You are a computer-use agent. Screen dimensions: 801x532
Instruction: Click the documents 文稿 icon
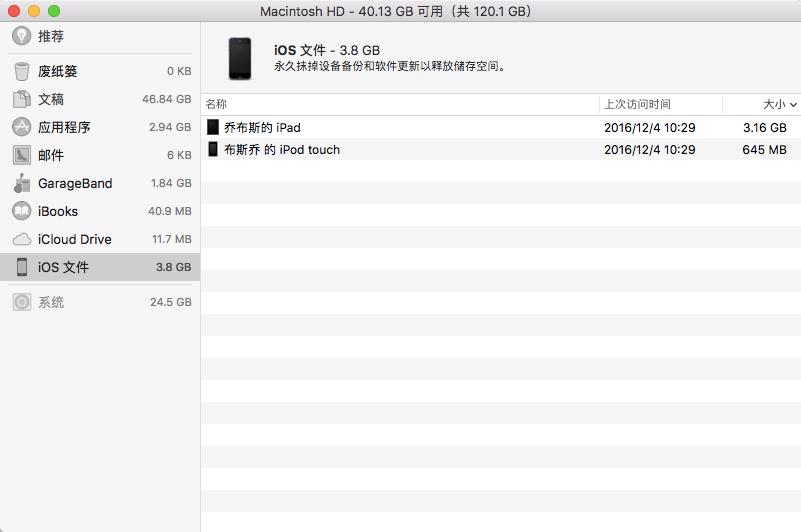[21, 99]
